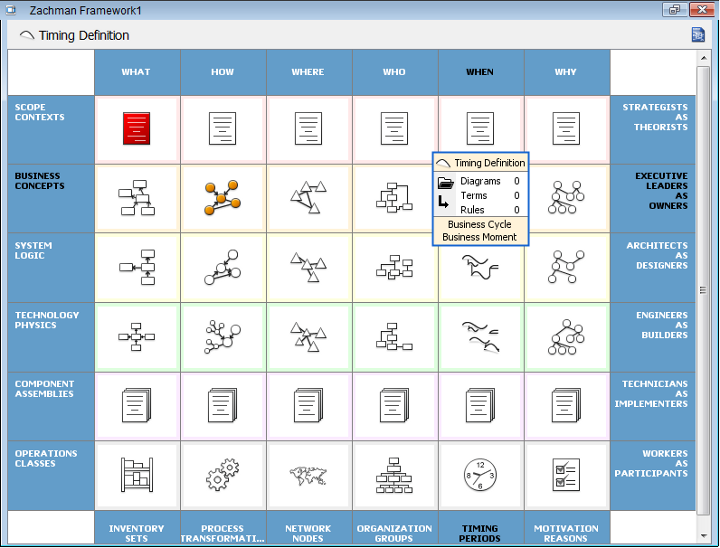
Task: Open the Diagrams folder in Timing Definition popup
Action: [x=445, y=182]
